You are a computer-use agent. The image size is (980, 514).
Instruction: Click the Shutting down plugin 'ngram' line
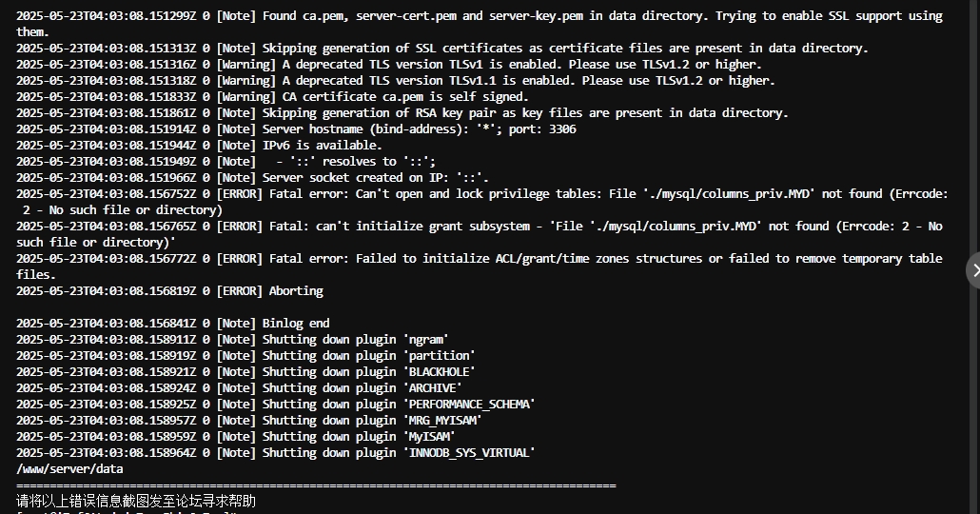coord(232,340)
